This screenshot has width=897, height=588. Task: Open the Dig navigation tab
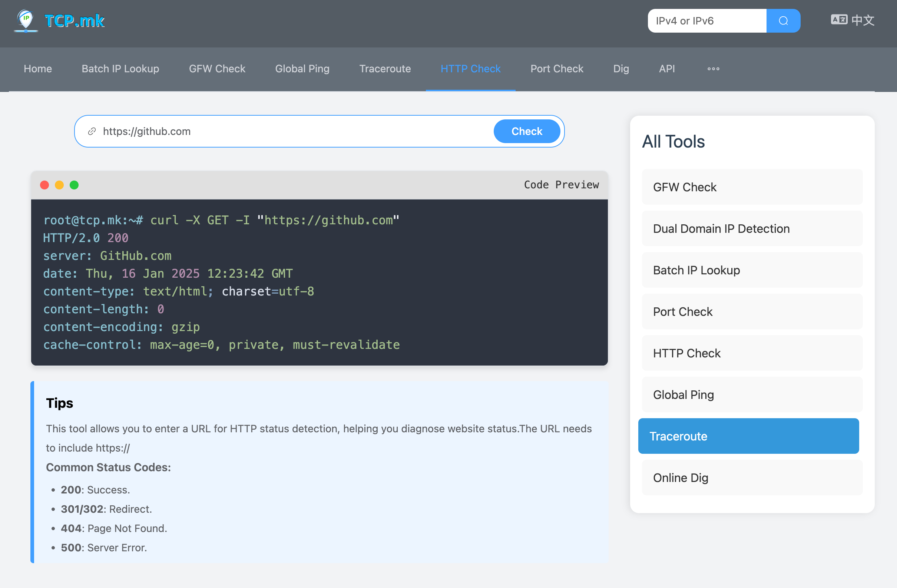621,69
